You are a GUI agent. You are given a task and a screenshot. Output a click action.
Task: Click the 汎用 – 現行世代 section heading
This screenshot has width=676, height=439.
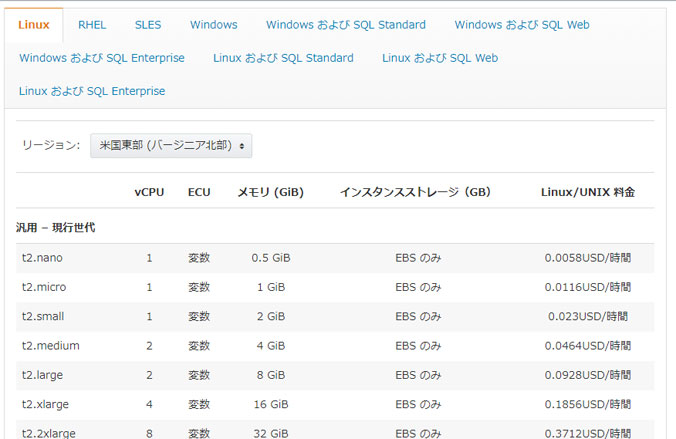pyautogui.click(x=56, y=227)
